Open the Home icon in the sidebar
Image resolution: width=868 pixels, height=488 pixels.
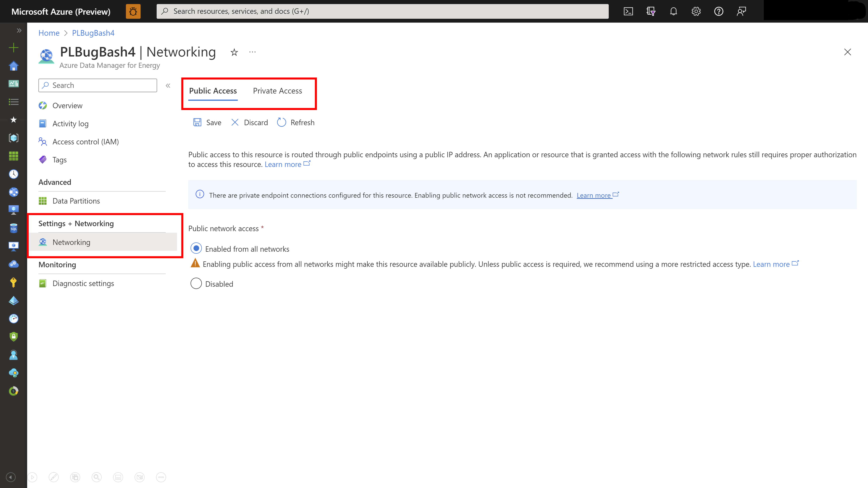[x=13, y=66]
